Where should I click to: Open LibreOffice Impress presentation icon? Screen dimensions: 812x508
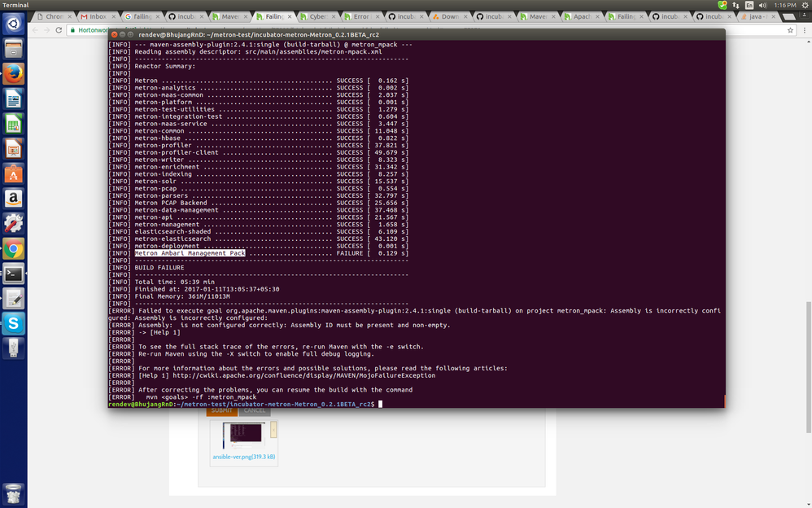pos(14,149)
